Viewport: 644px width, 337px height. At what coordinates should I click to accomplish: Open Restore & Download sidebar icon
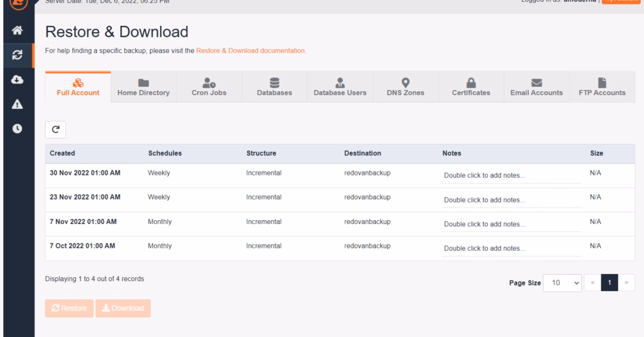tap(17, 55)
